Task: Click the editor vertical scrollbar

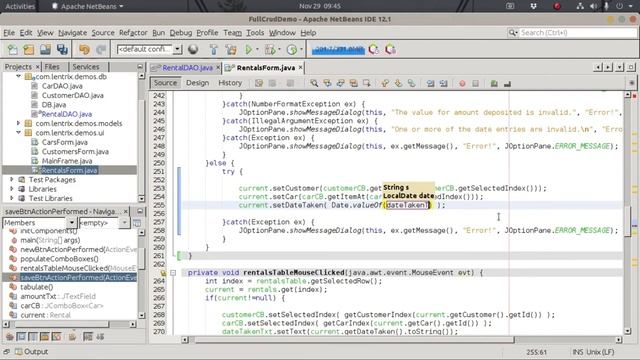Action: (627, 212)
